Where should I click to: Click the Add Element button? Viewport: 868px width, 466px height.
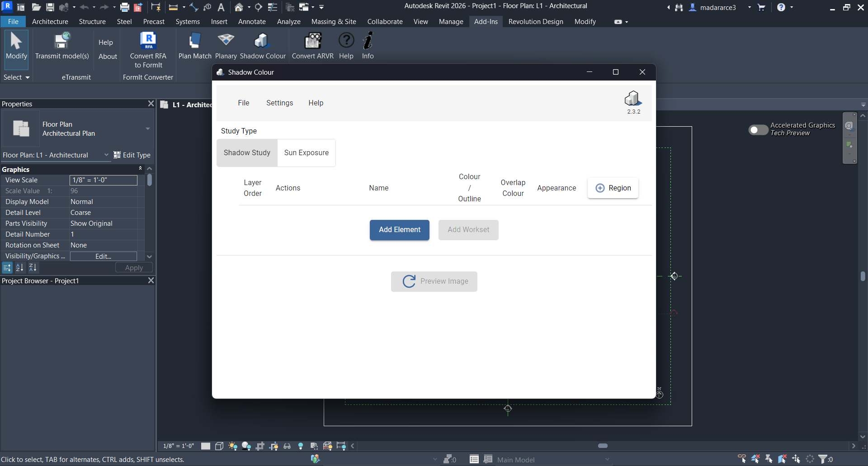pyautogui.click(x=400, y=230)
